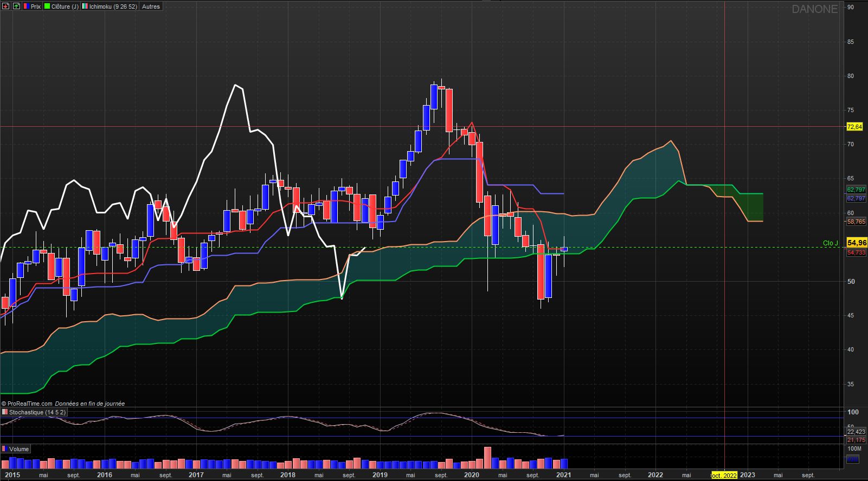Click the multicolor Ichimoku swatch icon

85,6
